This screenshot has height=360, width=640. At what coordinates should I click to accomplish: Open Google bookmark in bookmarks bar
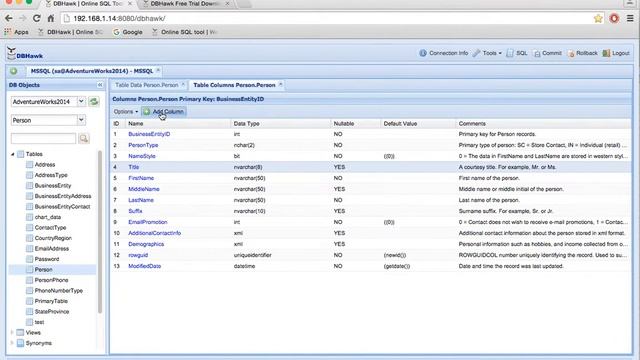click(128, 32)
